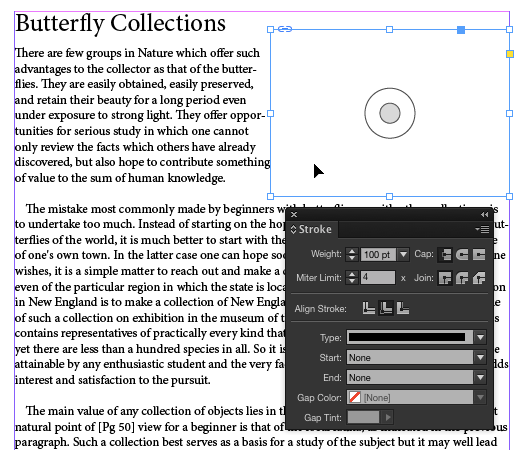Select the Projecting Cap icon
Viewport: 527px width, 450px height.
pos(479,254)
